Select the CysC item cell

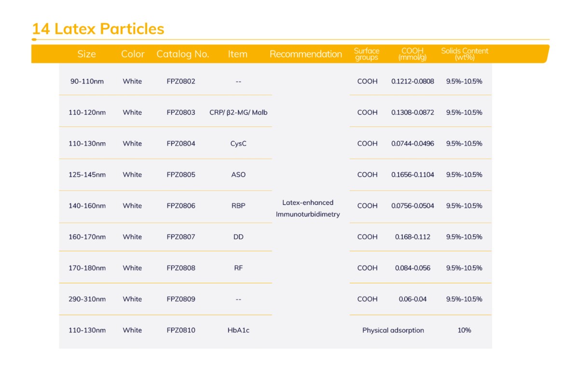pos(238,144)
